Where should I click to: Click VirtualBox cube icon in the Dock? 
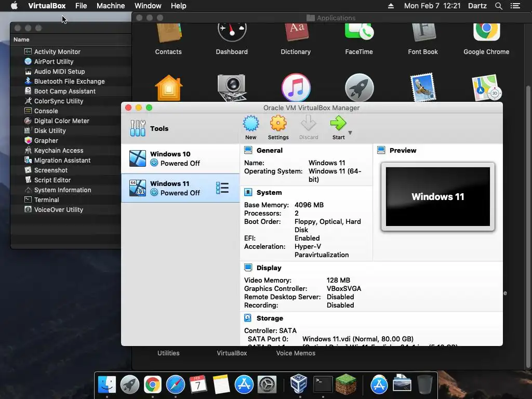point(299,384)
